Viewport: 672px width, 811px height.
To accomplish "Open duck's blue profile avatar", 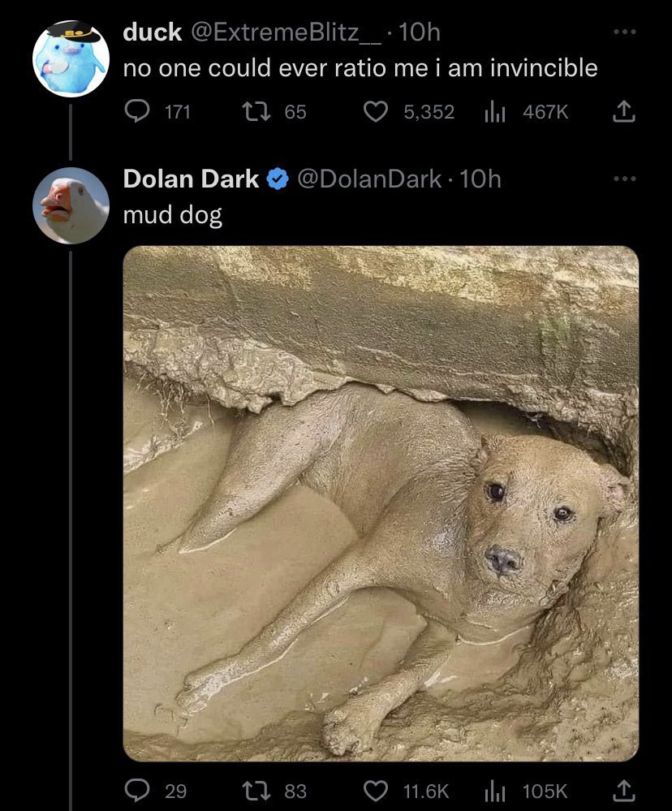I will click(71, 58).
